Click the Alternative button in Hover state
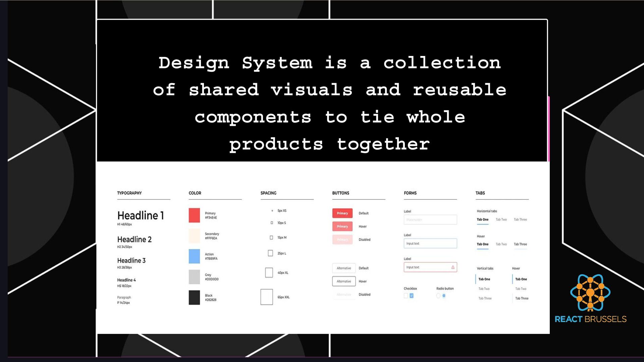Viewport: 644px width, 362px height. 344,281
